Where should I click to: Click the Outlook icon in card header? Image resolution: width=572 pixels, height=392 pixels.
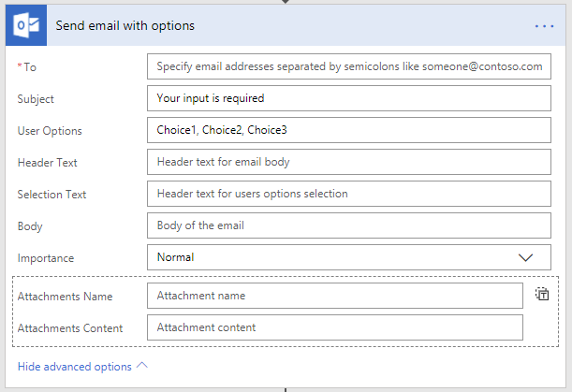(x=26, y=26)
